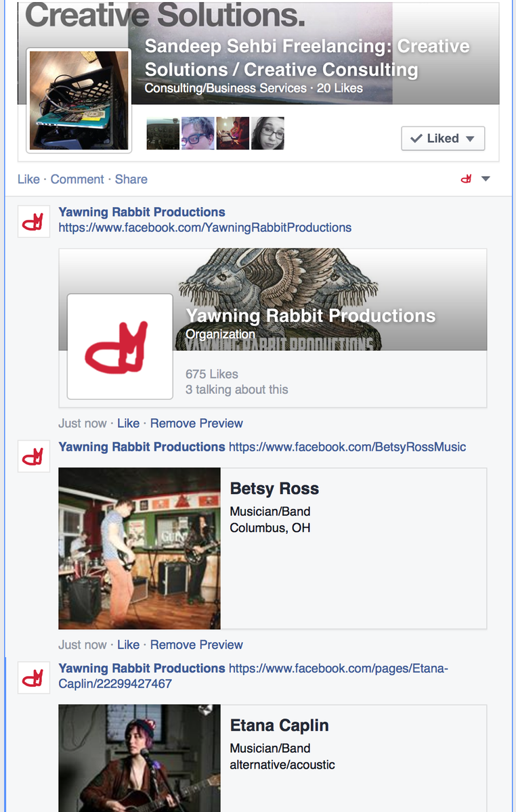Image resolution: width=516 pixels, height=812 pixels.
Task: Click the Columbus, OH location text
Action: 270,528
